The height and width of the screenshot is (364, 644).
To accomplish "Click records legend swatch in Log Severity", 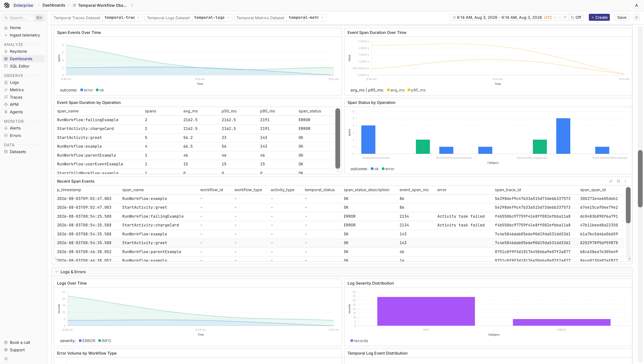I will (x=352, y=341).
